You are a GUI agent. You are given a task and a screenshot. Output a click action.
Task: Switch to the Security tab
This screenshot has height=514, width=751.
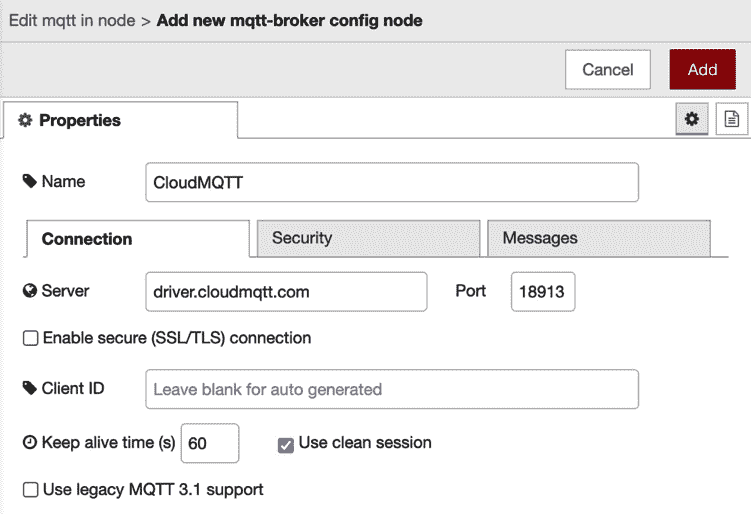click(368, 238)
